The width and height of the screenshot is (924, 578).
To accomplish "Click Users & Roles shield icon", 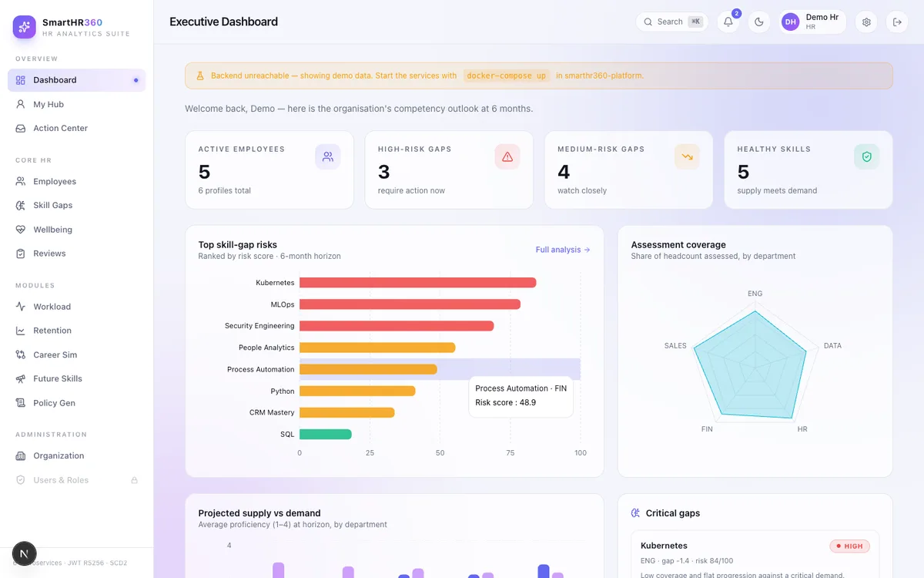I will pos(21,480).
